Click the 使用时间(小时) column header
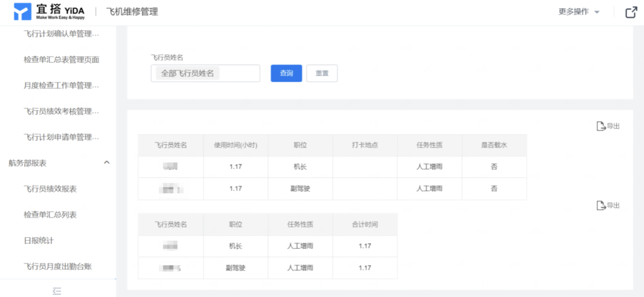This screenshot has width=644, height=297. coord(236,145)
